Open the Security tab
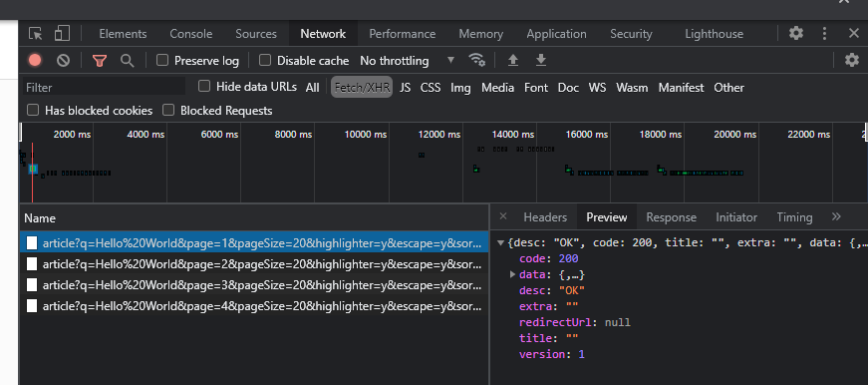 [x=631, y=34]
